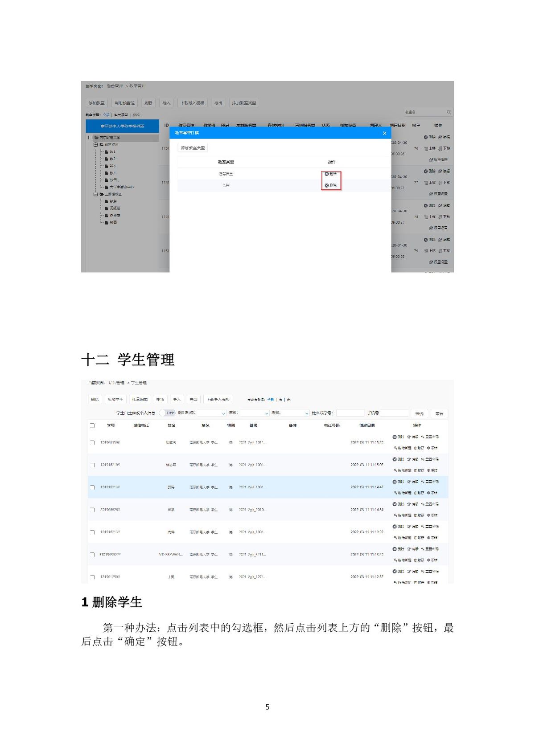Click delete icon in student F1019060227 row
Image resolution: width=535 pixels, height=756 pixels.
[395, 549]
